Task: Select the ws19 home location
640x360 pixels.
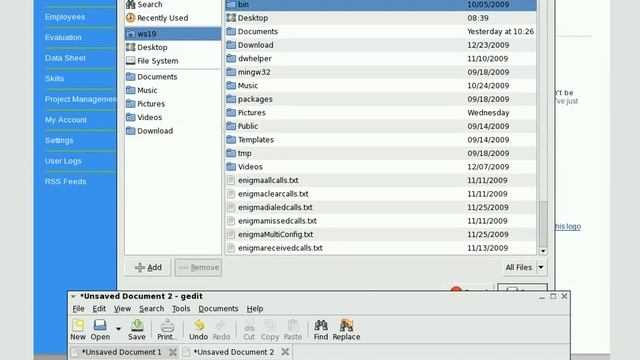Action: [x=173, y=34]
